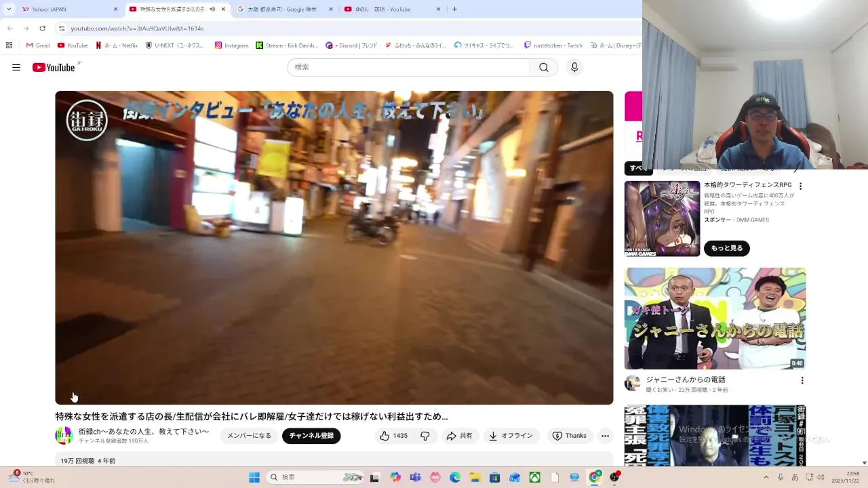
Task: Click the YouTube search magnifier button
Action: [544, 67]
